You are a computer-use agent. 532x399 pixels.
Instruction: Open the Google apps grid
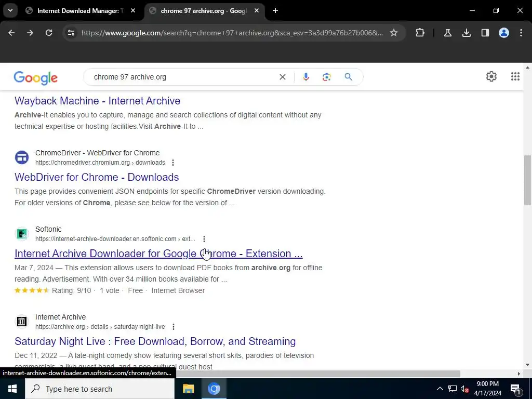[515, 76]
